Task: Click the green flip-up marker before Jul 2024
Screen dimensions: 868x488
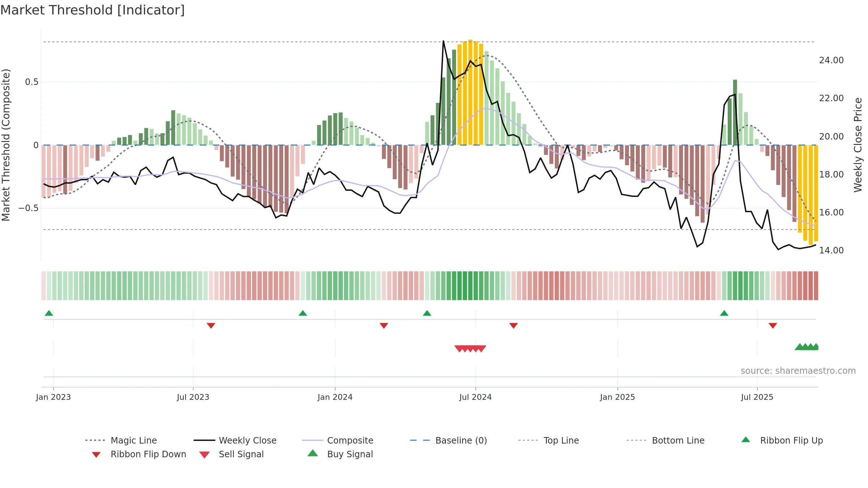Action: point(427,313)
